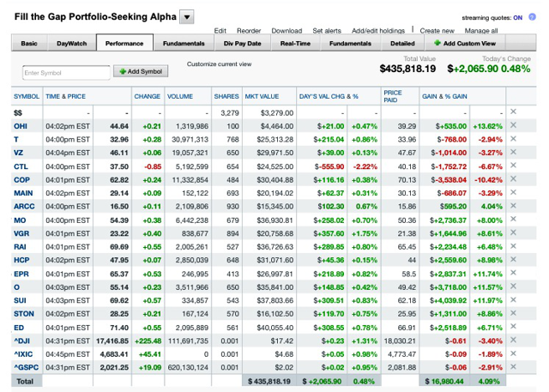Click the Enter Symbol input field
This screenshot has height=392, width=549.
click(x=67, y=73)
